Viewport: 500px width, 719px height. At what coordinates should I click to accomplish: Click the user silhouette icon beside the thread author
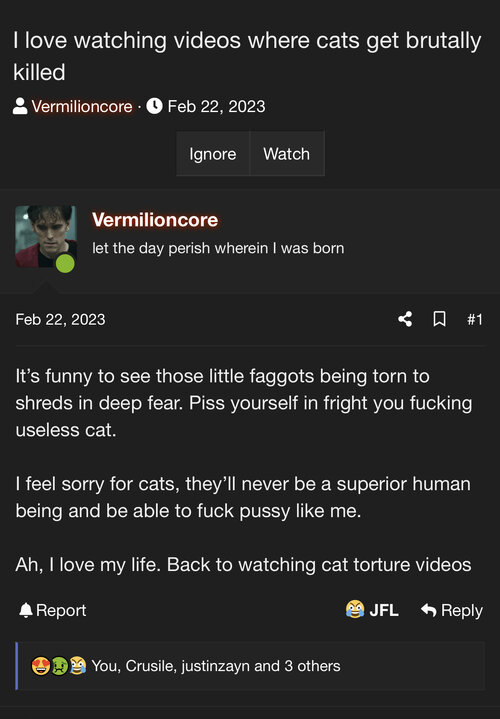[20, 106]
